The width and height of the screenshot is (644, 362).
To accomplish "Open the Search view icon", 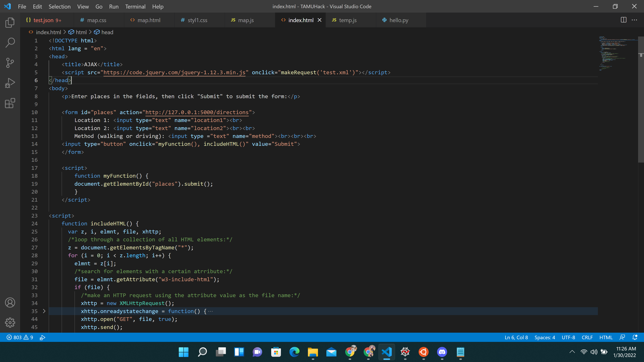I will (10, 42).
